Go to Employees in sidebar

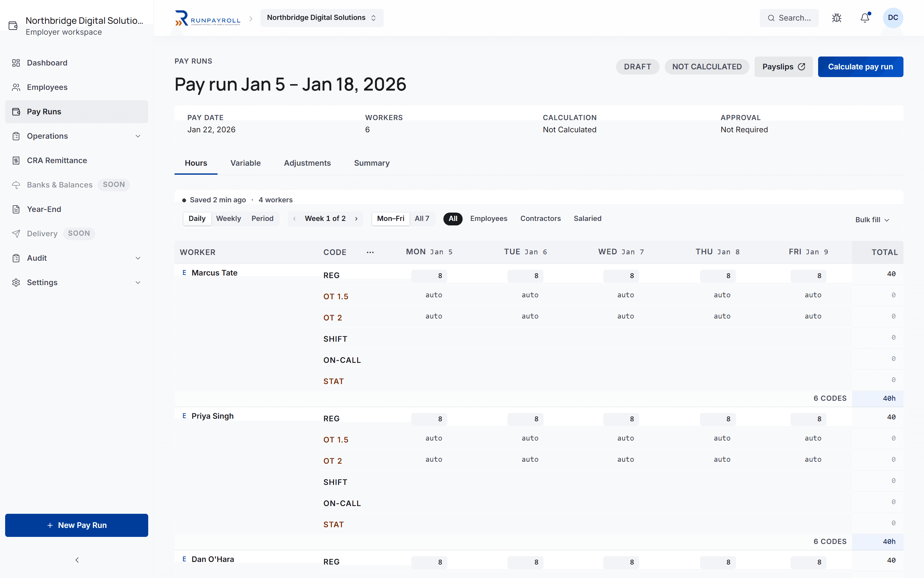77,87
